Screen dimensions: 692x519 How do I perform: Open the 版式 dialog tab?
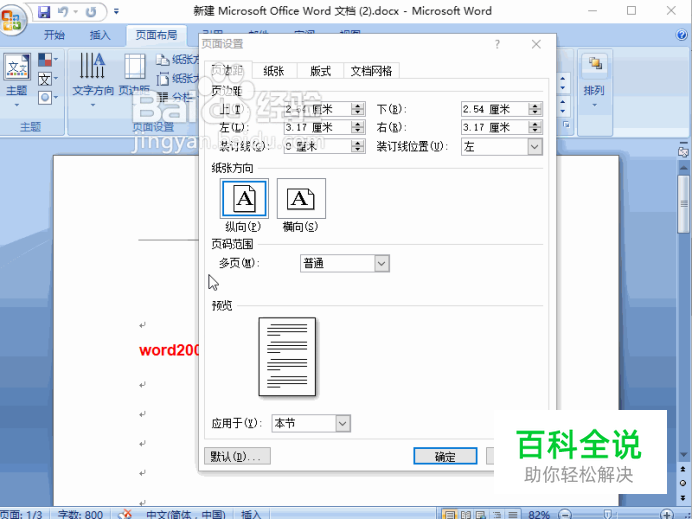pyautogui.click(x=320, y=71)
